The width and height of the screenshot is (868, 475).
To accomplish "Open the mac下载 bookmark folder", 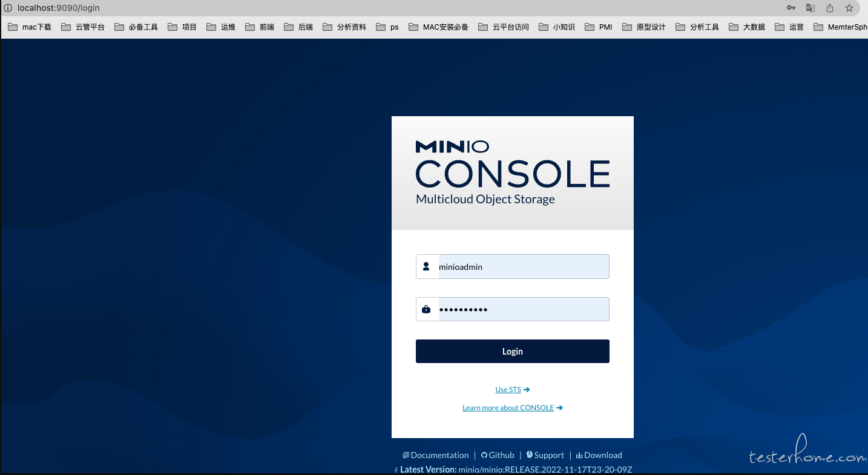I will [x=30, y=27].
